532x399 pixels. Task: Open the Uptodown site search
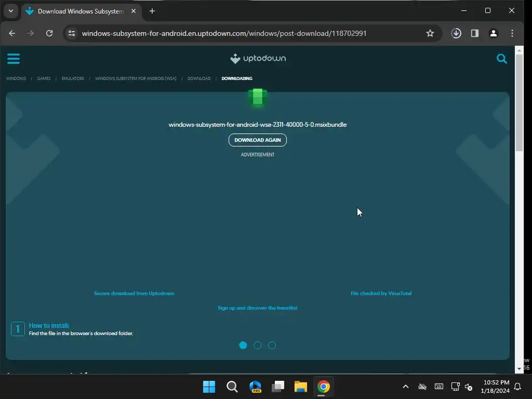(501, 59)
